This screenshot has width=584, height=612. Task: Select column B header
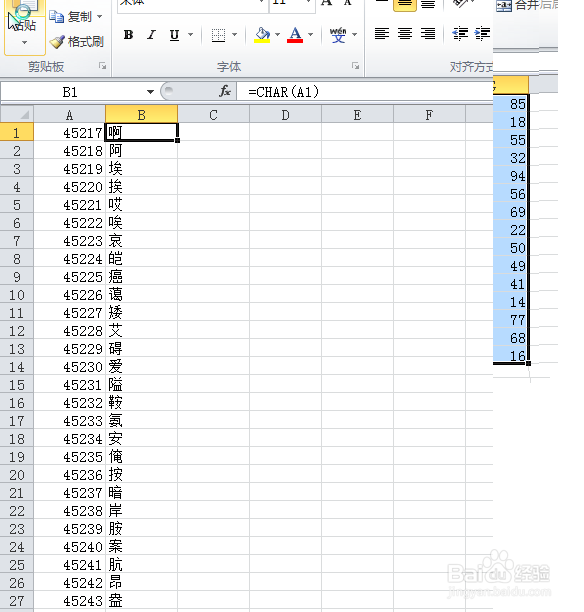coord(141,115)
